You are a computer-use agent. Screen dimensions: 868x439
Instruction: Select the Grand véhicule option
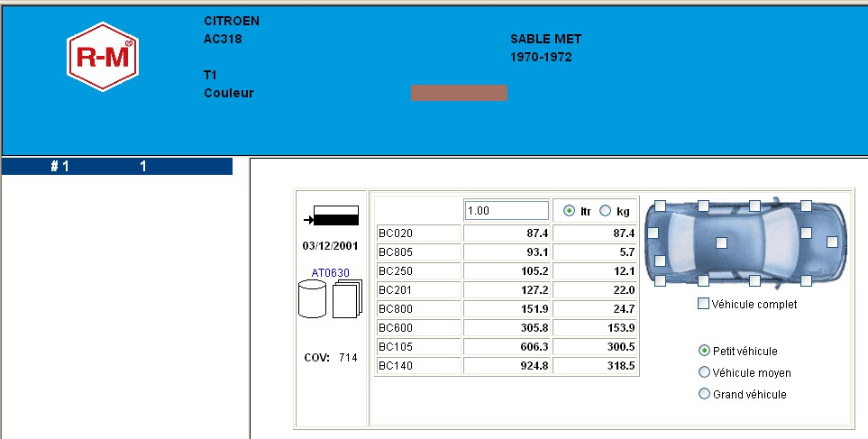click(704, 394)
